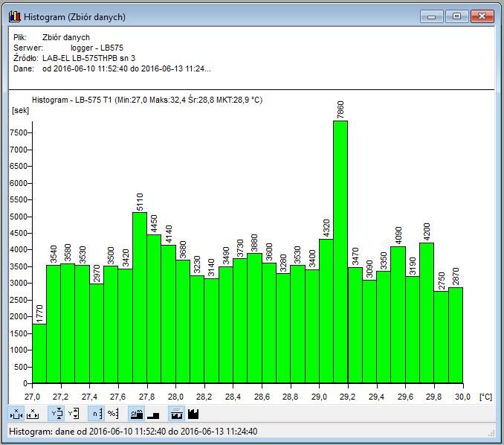This screenshot has height=445, width=504.
Task: Click the '[sek]' Y-axis unit label
Action: (20, 110)
